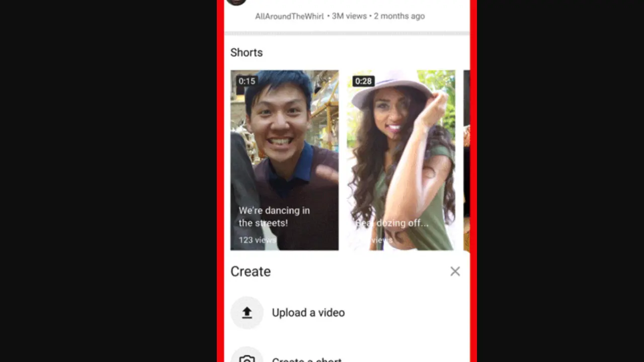Play the Short with the woman in a hat
Image resolution: width=644 pixels, height=362 pixels.
tap(401, 151)
